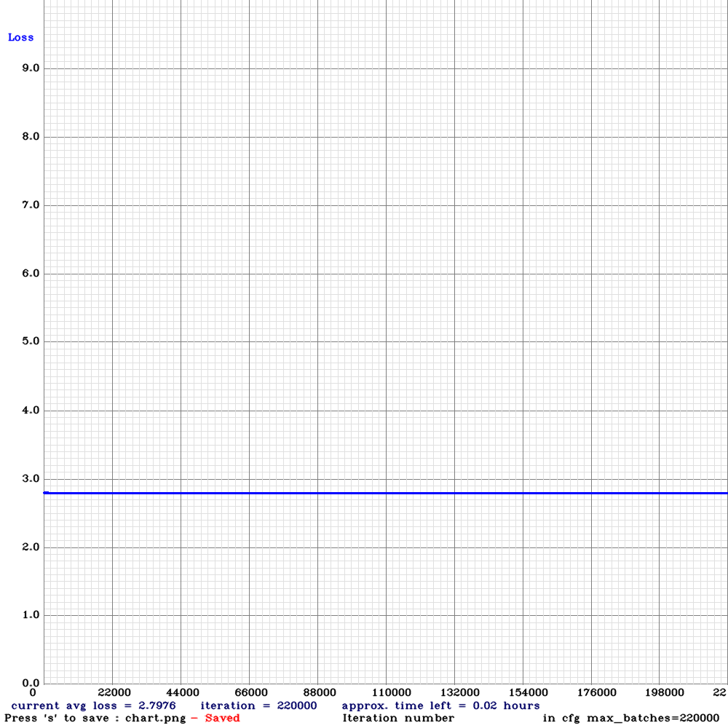Viewport: 728px width, 728px height.
Task: Click the red 'Saved' status text
Action: [222, 719]
